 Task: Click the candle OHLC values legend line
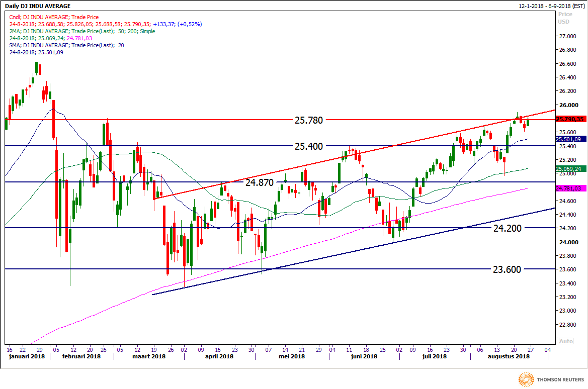tap(105, 24)
